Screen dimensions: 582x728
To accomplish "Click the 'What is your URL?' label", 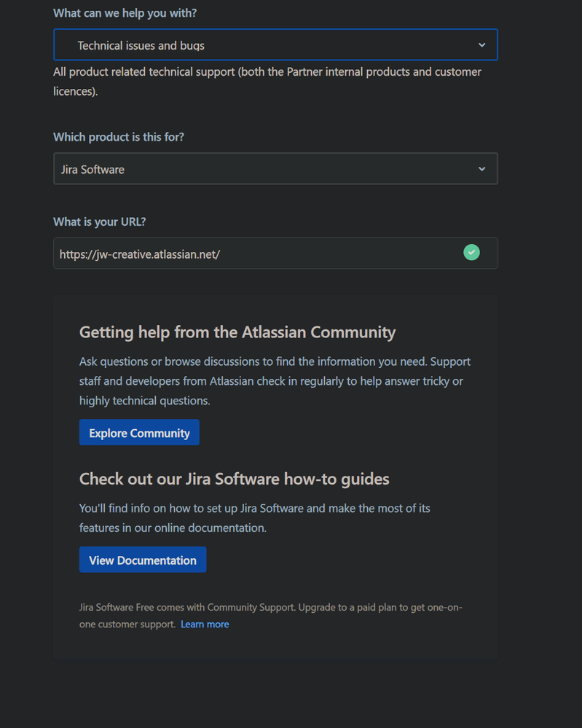I will click(x=100, y=222).
